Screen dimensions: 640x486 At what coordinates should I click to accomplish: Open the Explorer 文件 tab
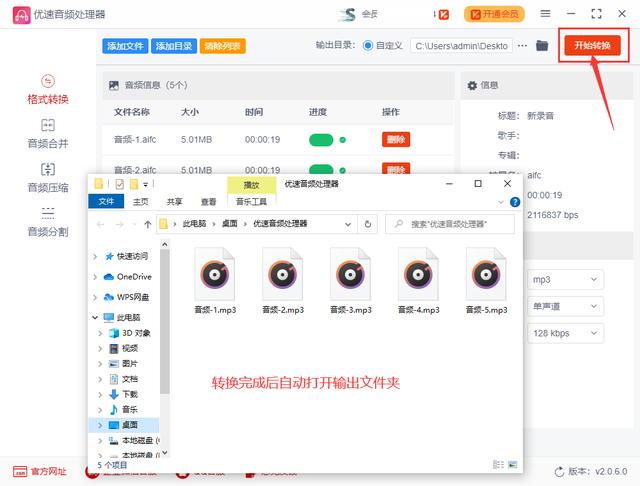[106, 201]
